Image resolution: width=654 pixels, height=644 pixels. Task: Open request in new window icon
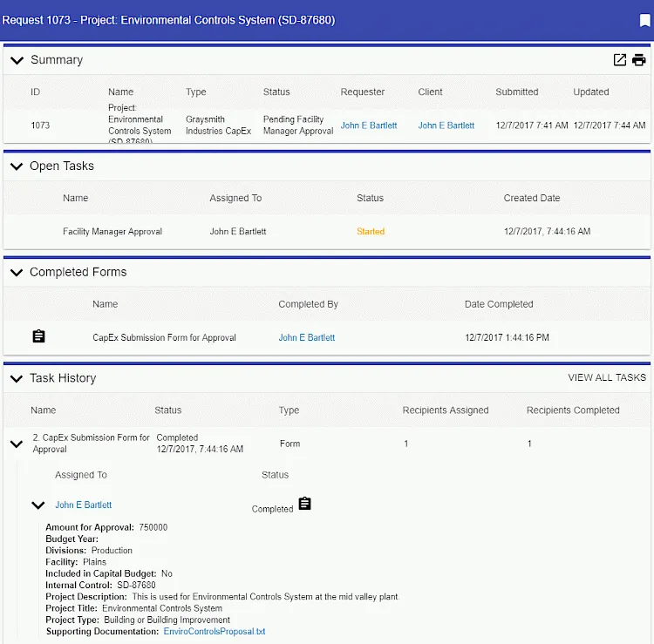[x=620, y=60]
